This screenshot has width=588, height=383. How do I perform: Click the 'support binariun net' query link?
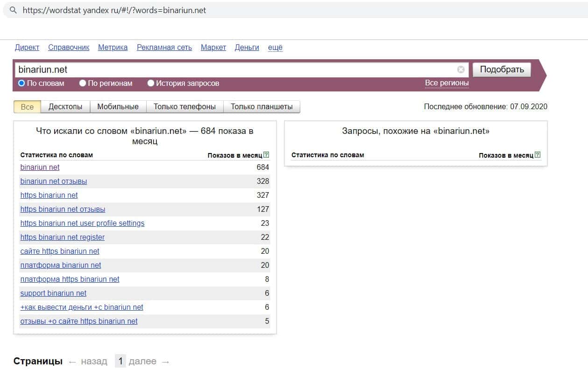click(x=53, y=293)
